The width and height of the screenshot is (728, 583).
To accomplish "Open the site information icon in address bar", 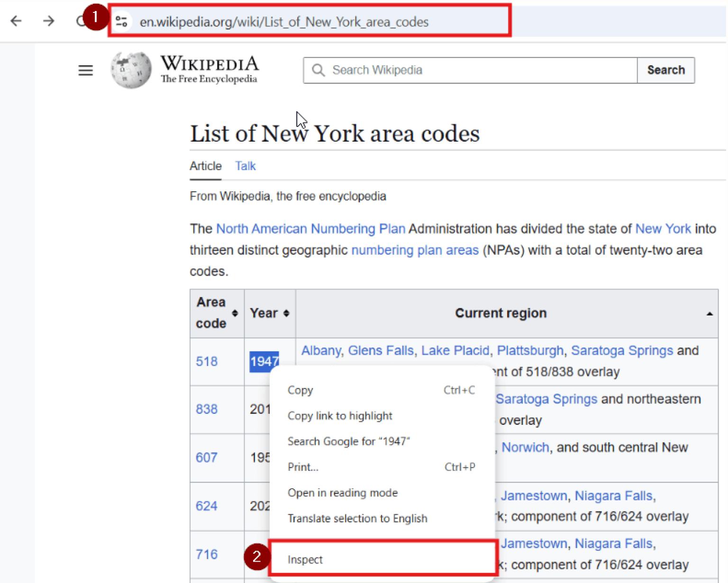I will (121, 21).
